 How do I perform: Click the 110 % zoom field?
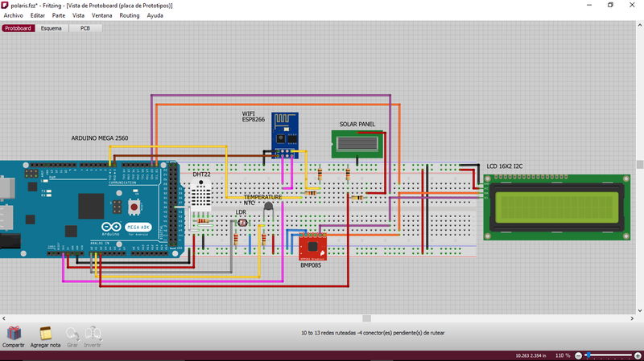pyautogui.click(x=562, y=355)
